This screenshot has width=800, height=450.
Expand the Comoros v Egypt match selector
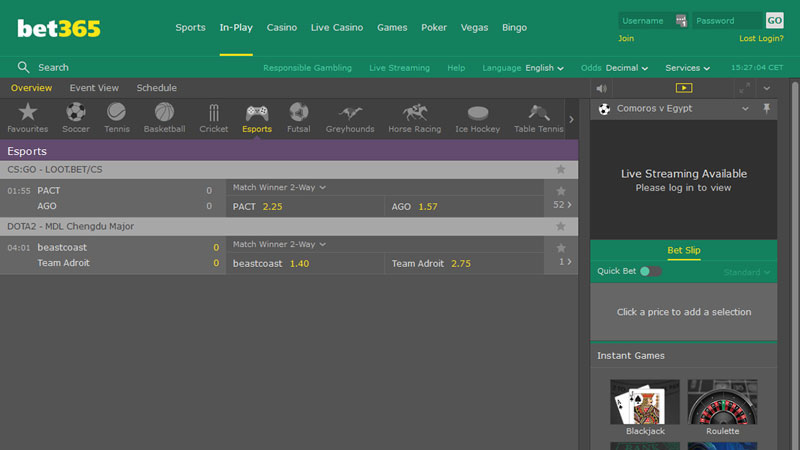click(x=745, y=109)
